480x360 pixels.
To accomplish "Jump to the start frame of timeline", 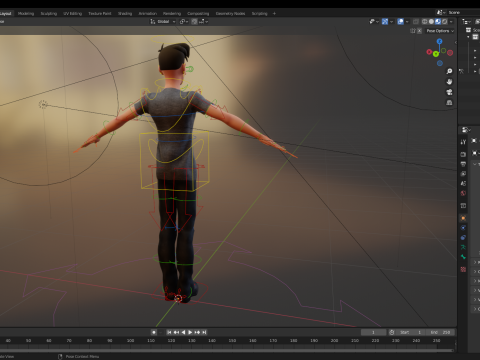I will coord(169,332).
